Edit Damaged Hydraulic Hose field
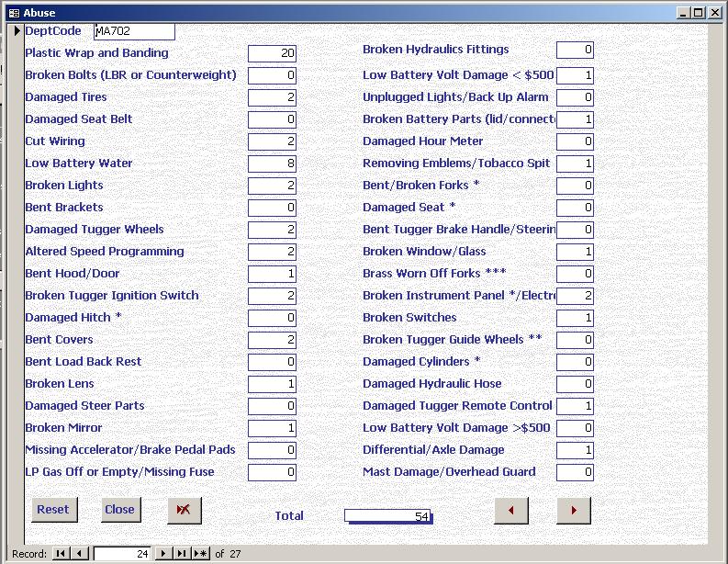 point(575,384)
